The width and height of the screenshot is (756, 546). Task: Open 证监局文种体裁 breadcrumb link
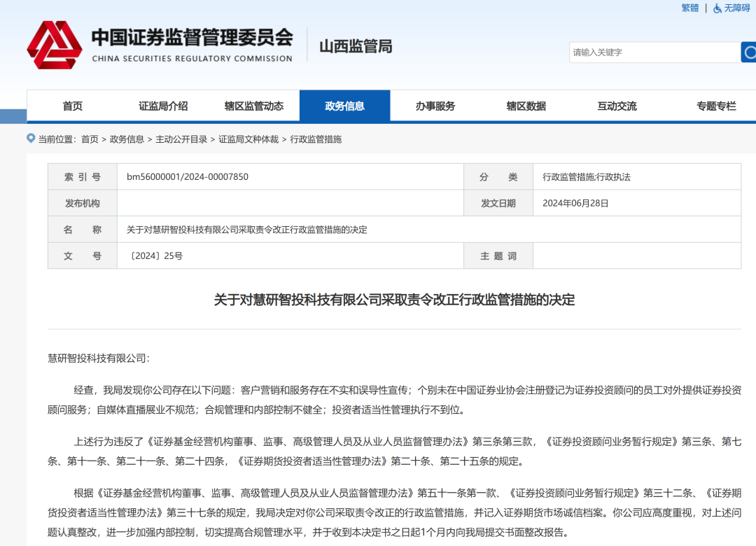[x=248, y=139]
